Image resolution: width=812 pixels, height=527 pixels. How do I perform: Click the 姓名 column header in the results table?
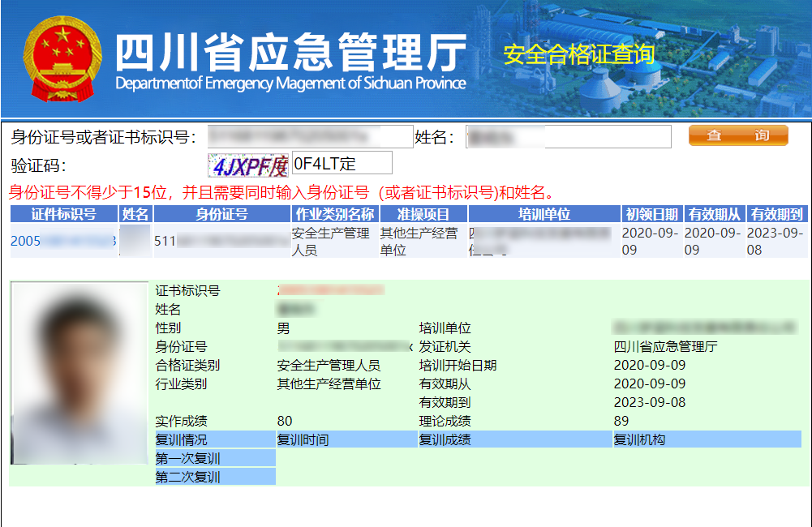[135, 214]
